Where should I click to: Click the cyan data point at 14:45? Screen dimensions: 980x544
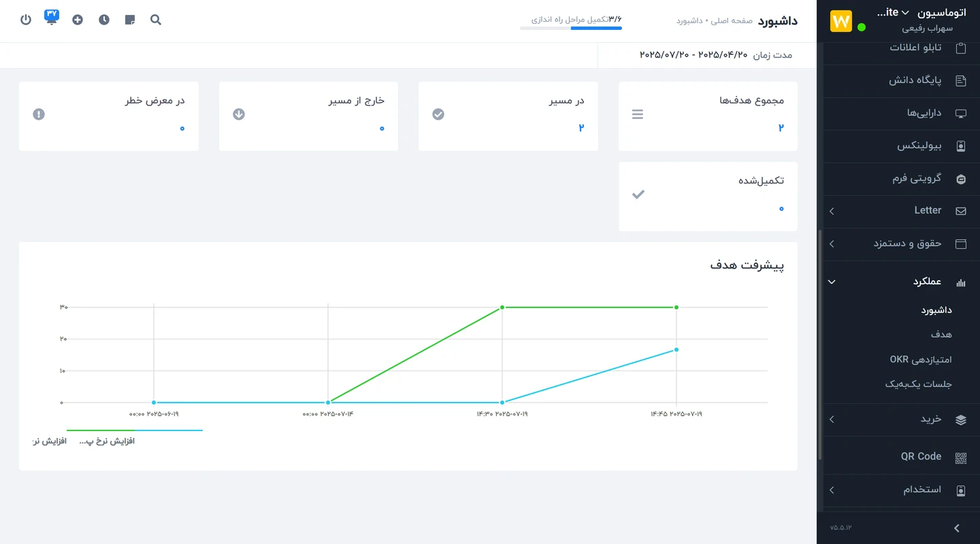point(676,350)
